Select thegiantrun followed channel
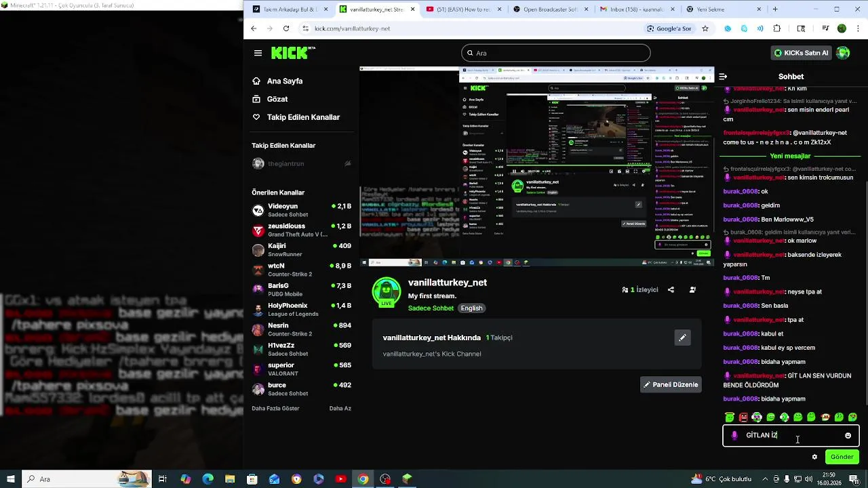This screenshot has width=868, height=488. [301, 163]
